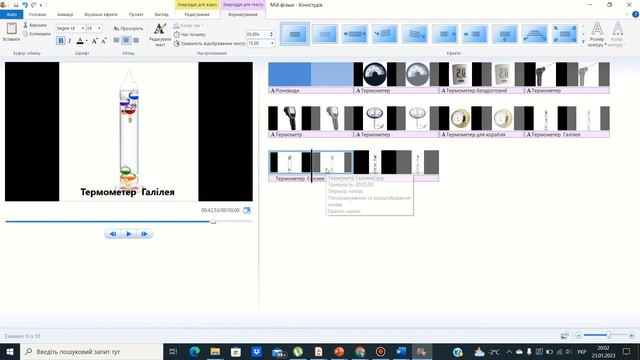Select the fourth text effect, fly in from top-left
This screenshot has width=640, height=360.
[385, 34]
